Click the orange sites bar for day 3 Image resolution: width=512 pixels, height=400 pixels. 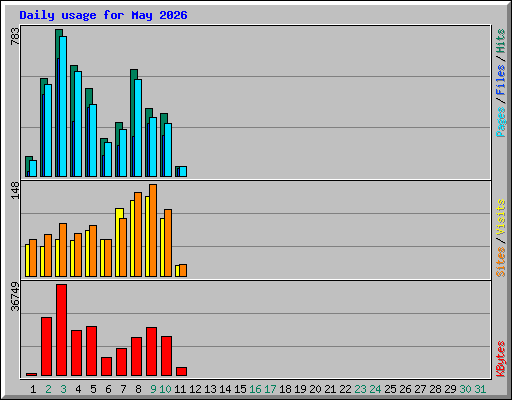63,250
